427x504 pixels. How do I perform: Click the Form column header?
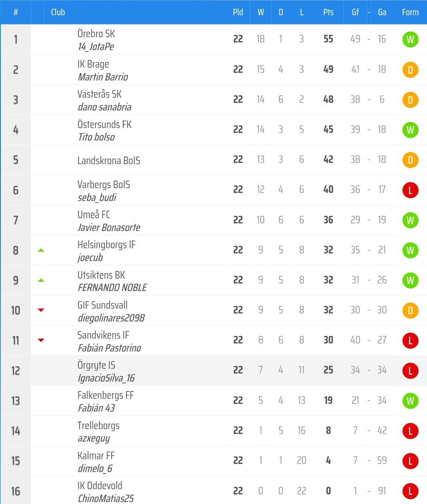tap(410, 12)
